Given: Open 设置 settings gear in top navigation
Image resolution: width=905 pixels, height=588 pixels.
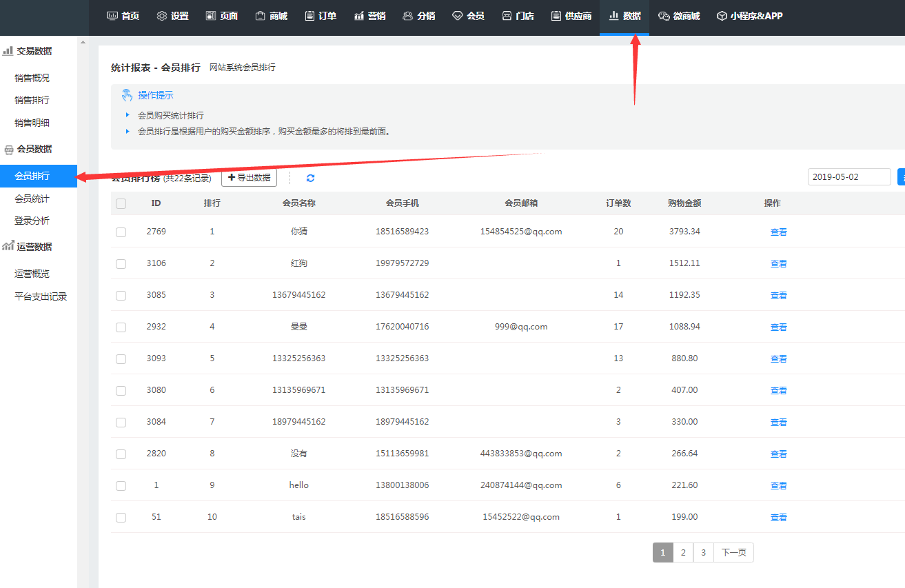Looking at the screenshot, I should (172, 16).
